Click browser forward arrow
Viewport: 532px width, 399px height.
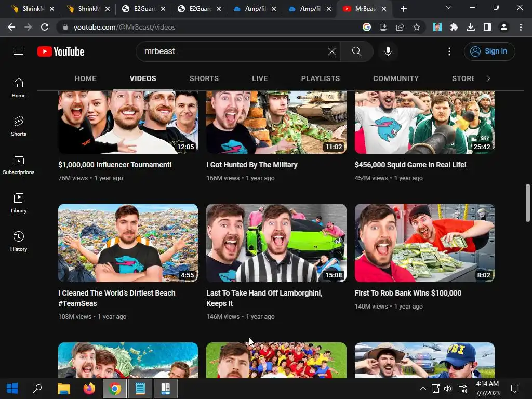pos(28,27)
